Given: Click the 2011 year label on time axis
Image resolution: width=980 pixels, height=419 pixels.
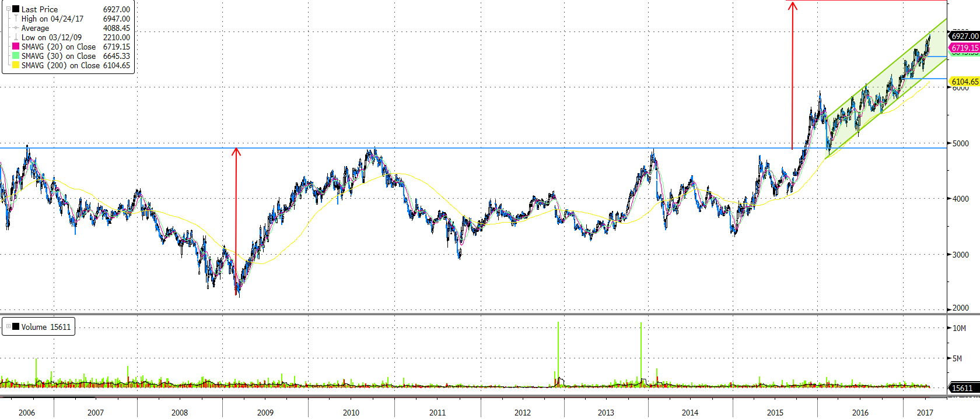Looking at the screenshot, I should point(437,413).
